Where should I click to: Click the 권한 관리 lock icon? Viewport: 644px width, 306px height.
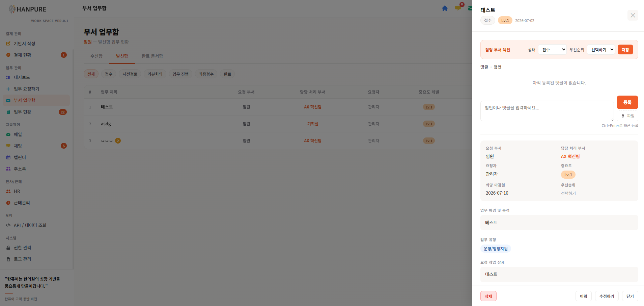pos(8,248)
